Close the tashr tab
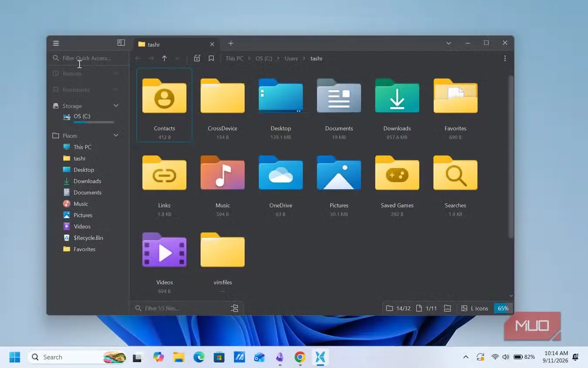This screenshot has width=588, height=368. click(x=212, y=44)
